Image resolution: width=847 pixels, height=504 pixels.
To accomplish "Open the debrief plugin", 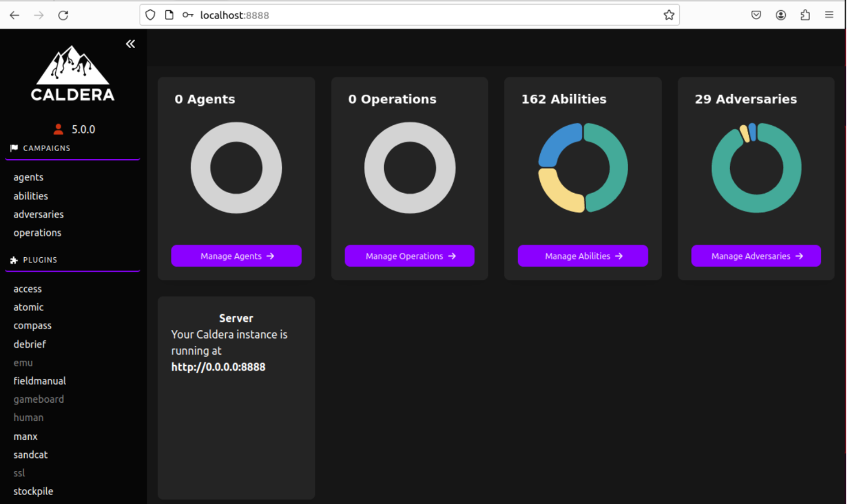I will (x=29, y=344).
